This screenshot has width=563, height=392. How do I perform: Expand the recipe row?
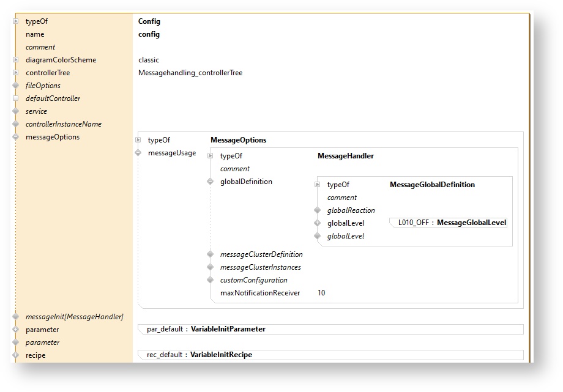[15, 355]
